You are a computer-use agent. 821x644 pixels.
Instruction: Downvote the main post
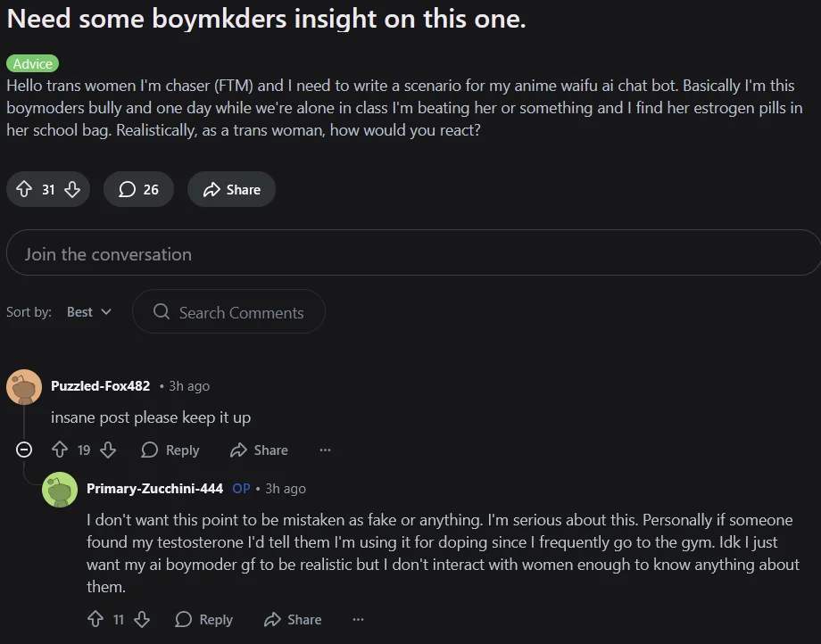tap(72, 189)
